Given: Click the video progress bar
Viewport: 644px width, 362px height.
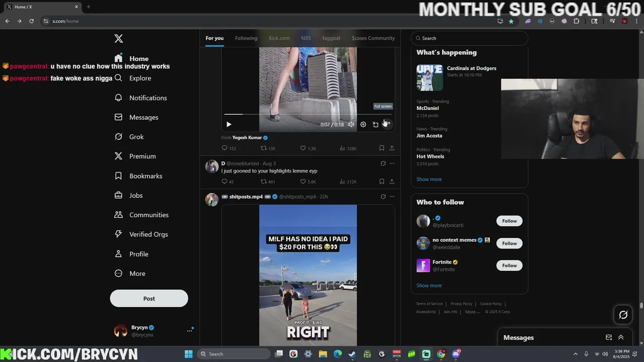Looking at the screenshot, I should pyautogui.click(x=308, y=115).
